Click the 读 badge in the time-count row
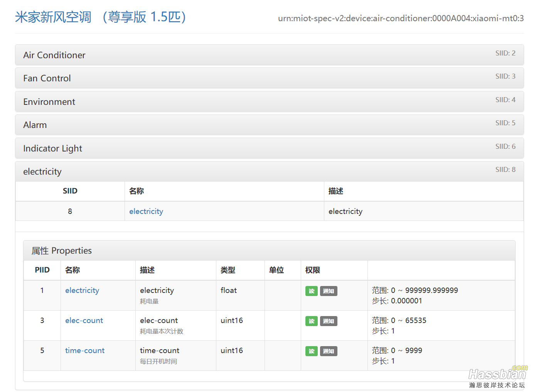This screenshot has height=392, width=536. (312, 351)
